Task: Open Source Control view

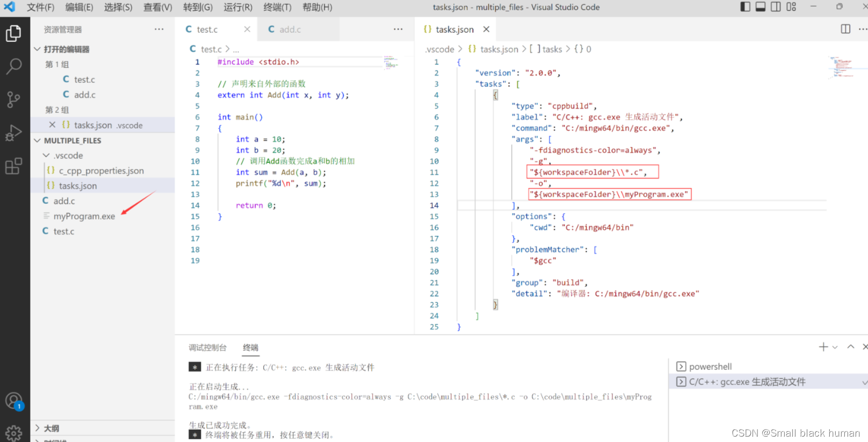Action: click(13, 99)
